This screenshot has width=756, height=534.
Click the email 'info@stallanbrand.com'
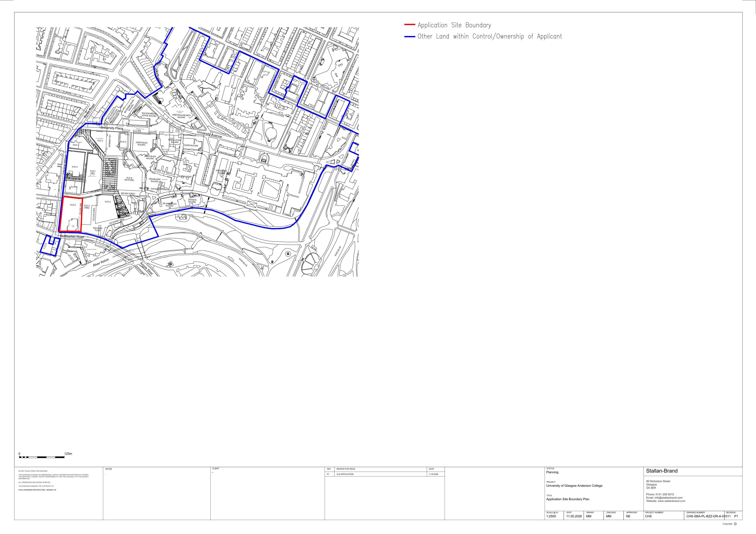pos(668,498)
